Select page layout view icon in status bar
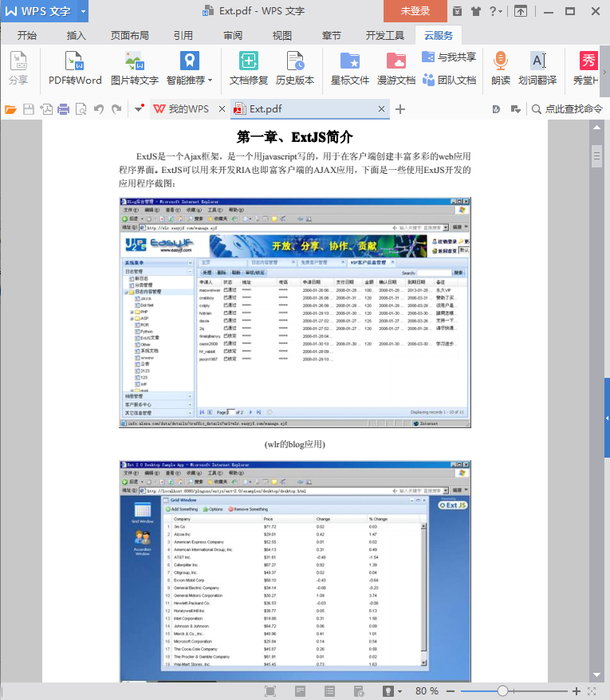 pos(300,691)
